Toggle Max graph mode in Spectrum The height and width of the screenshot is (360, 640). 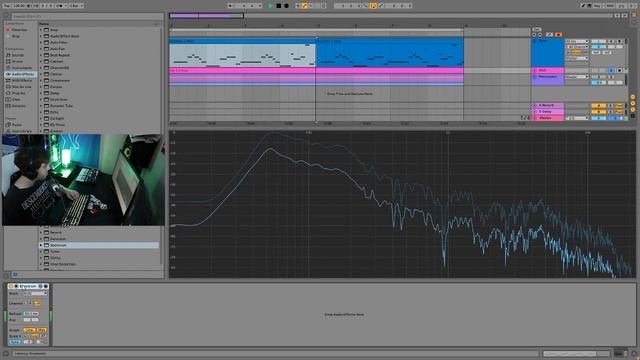[x=41, y=330]
